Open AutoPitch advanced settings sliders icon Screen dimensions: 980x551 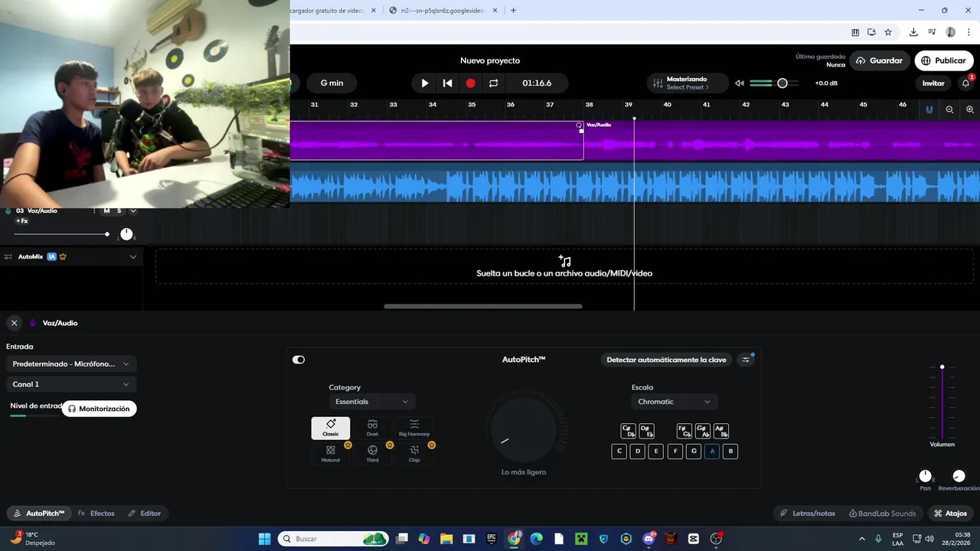pyautogui.click(x=746, y=360)
